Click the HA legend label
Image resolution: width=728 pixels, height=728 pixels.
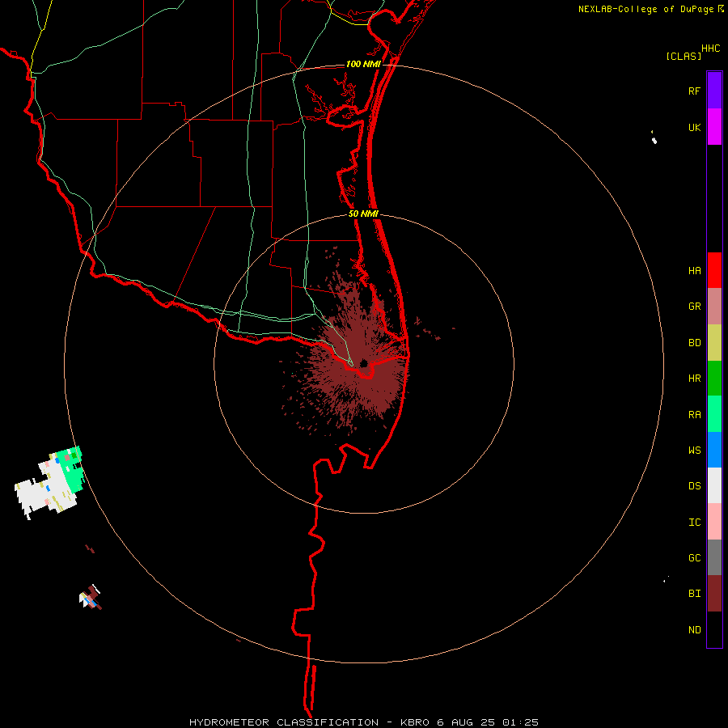[694, 270]
